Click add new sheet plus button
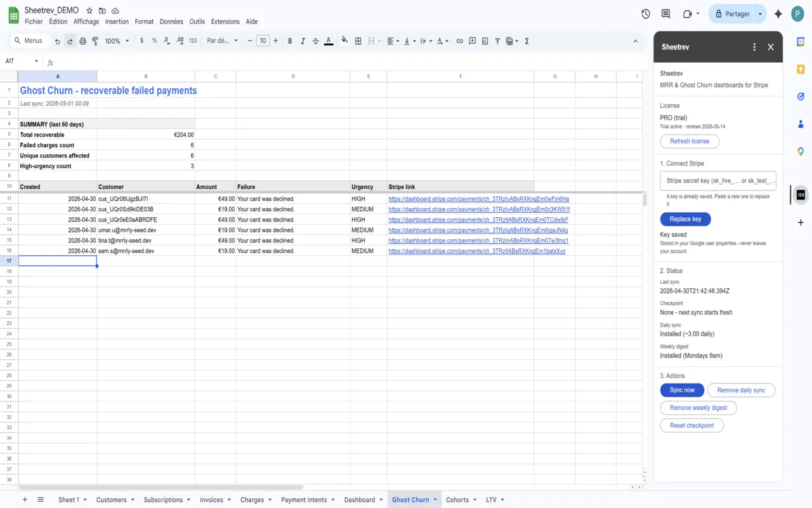Image resolution: width=812 pixels, height=508 pixels. [x=25, y=500]
